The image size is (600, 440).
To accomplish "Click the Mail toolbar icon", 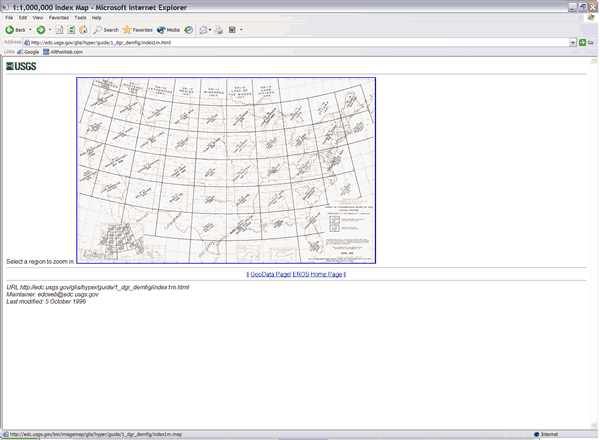I will click(x=203, y=30).
